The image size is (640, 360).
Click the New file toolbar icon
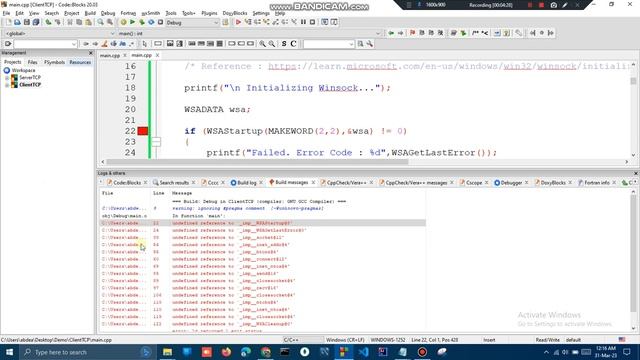pyautogui.click(x=8, y=22)
